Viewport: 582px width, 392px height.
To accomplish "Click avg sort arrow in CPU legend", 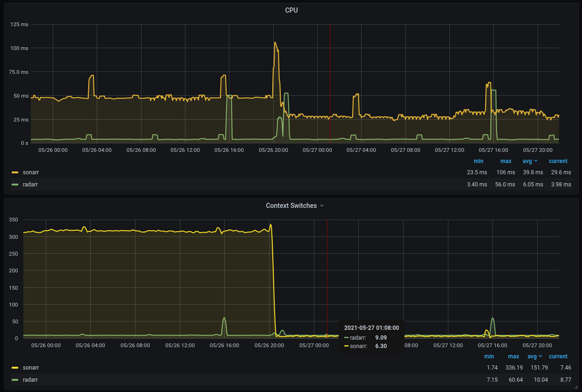I will click(x=535, y=161).
